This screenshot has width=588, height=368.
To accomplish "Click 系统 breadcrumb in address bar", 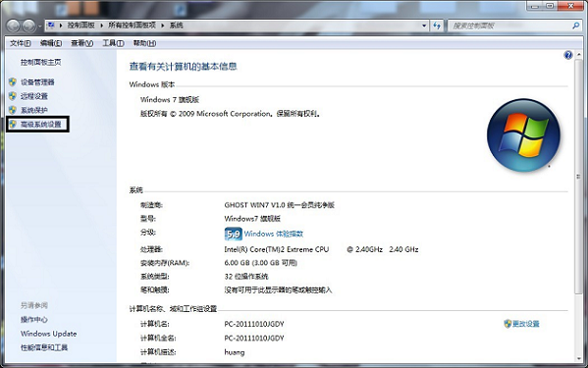I will pos(177,26).
